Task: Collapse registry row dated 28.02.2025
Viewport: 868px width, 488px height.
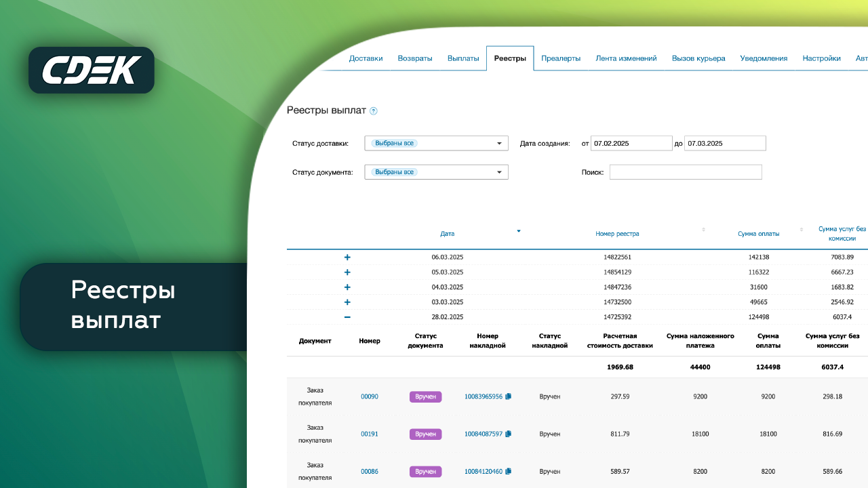Action: click(x=347, y=317)
